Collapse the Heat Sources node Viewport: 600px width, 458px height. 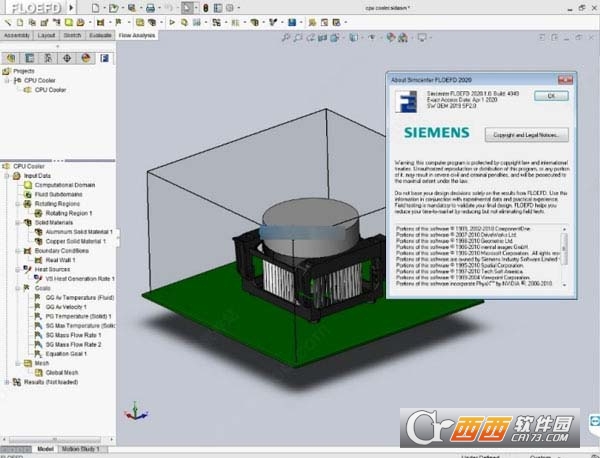[x=18, y=269]
